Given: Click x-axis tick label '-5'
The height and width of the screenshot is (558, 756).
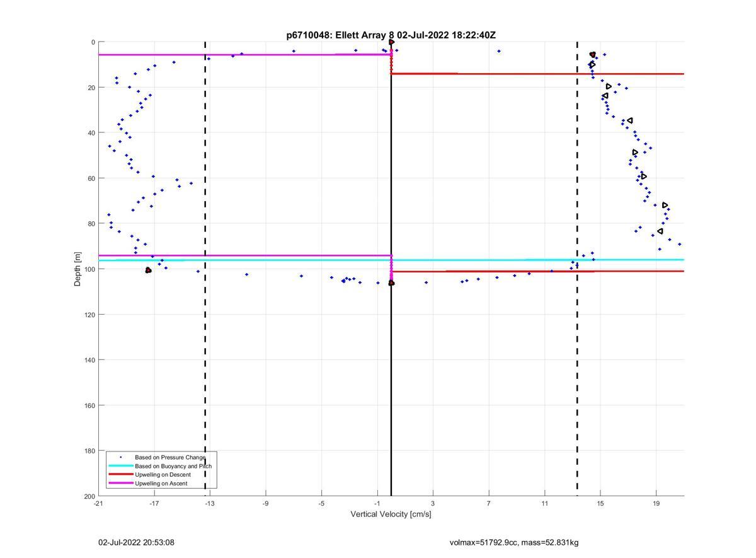Looking at the screenshot, I should pyautogui.click(x=321, y=503).
